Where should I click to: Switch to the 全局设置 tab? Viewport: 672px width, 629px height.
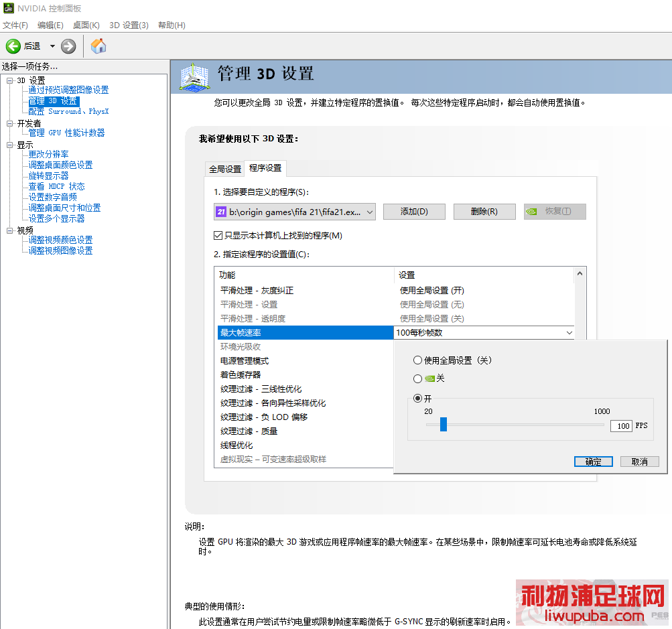tap(225, 169)
